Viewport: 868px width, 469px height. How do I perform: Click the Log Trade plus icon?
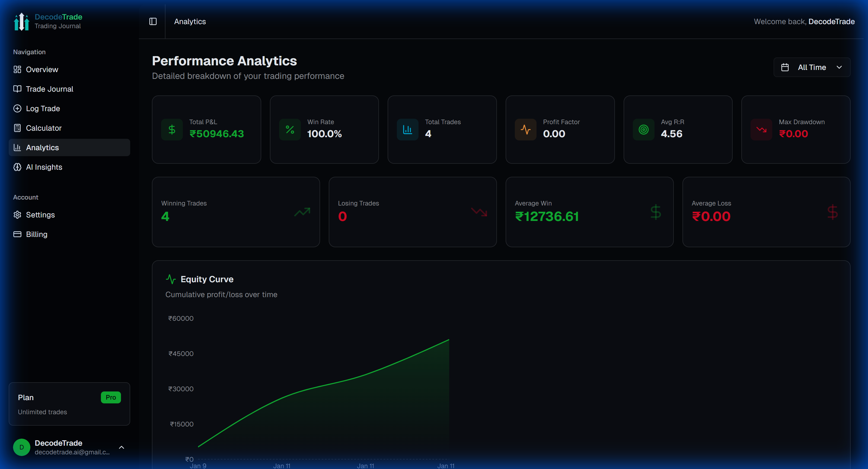tap(17, 108)
